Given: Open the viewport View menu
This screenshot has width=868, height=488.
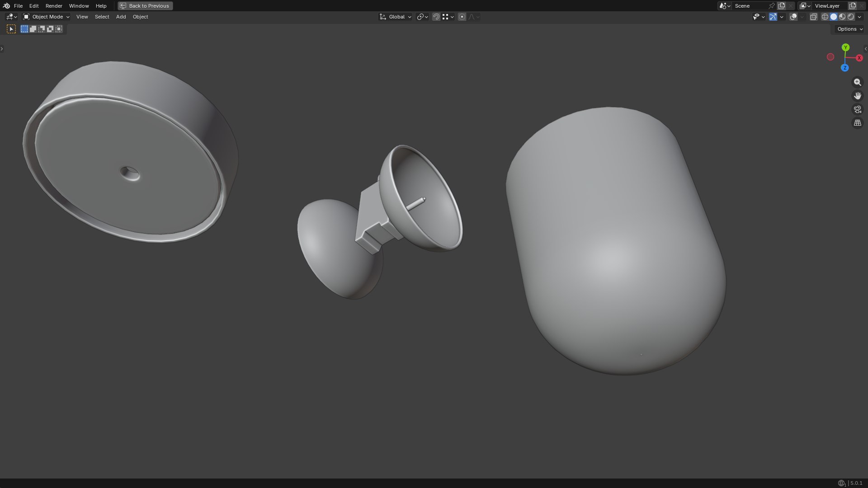Looking at the screenshot, I should (x=82, y=17).
